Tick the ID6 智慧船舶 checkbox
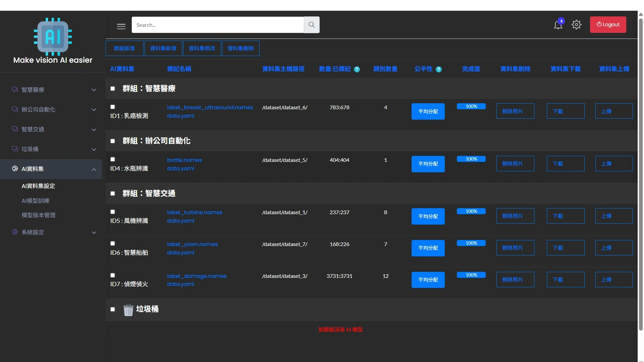 point(113,243)
